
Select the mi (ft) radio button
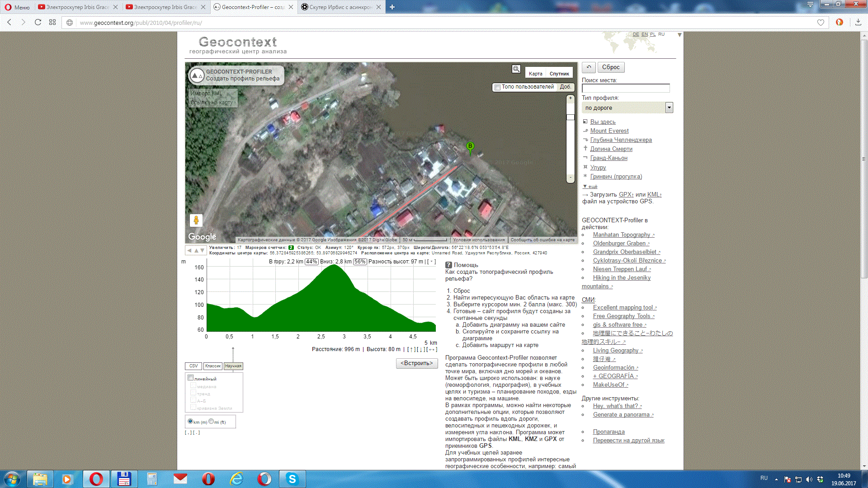pos(211,421)
